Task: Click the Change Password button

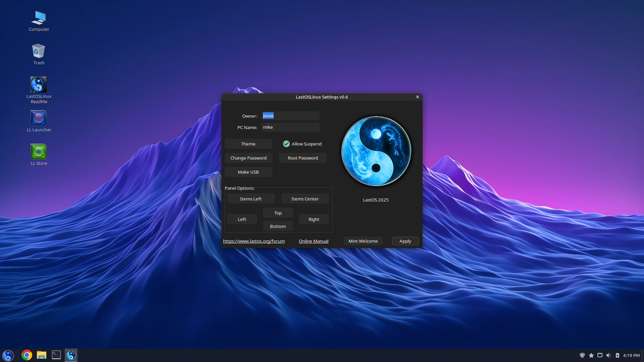Action: point(248,158)
